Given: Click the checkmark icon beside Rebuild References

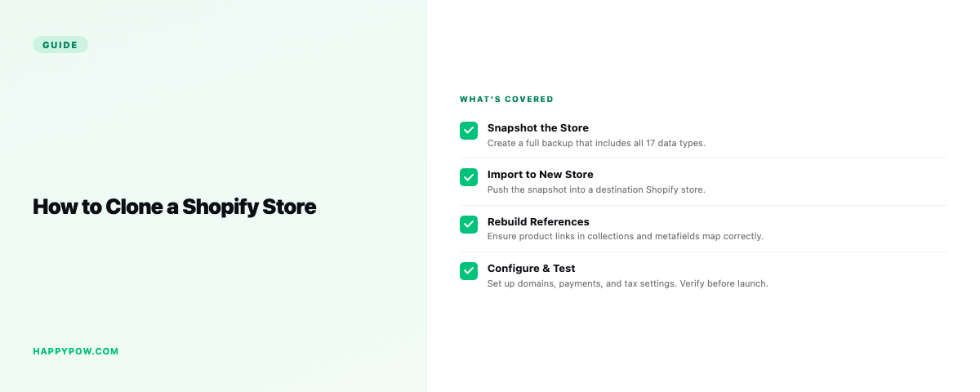Looking at the screenshot, I should pos(469,225).
